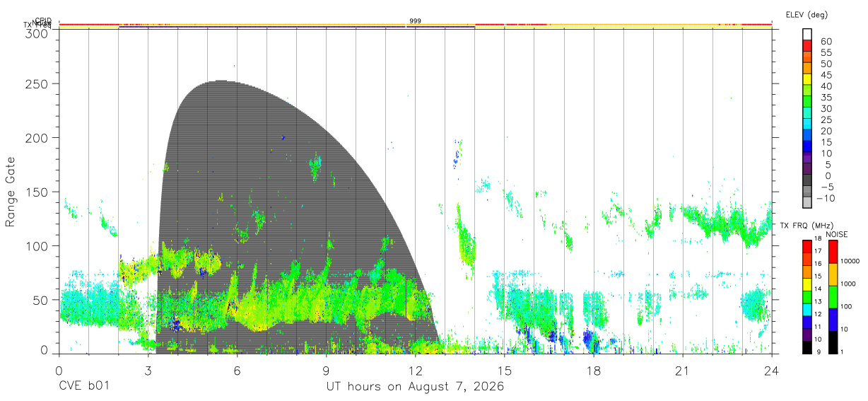Viewport: 868px width, 401px height.
Task: Click the '999' CPID value above the plot
Action: pos(416,21)
